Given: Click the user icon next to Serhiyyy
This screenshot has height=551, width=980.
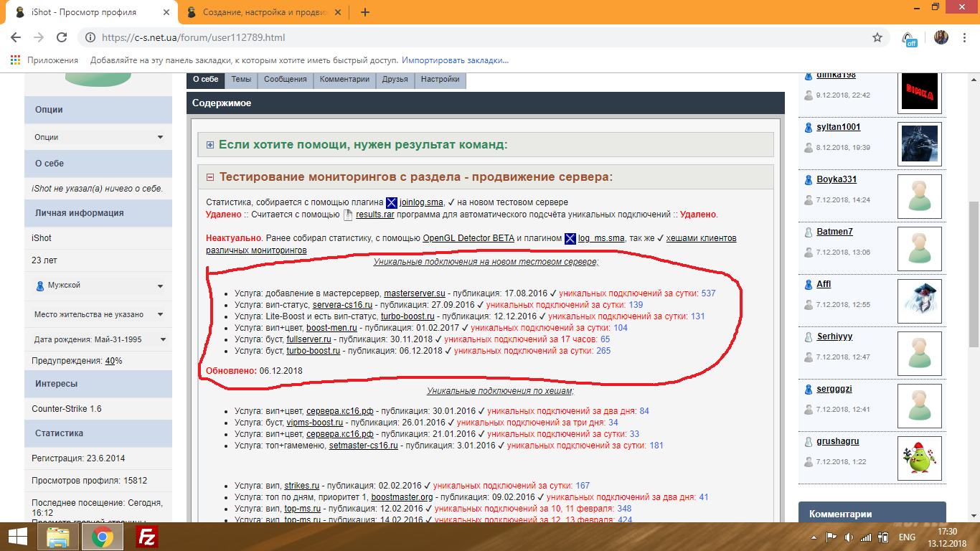Looking at the screenshot, I should (808, 337).
